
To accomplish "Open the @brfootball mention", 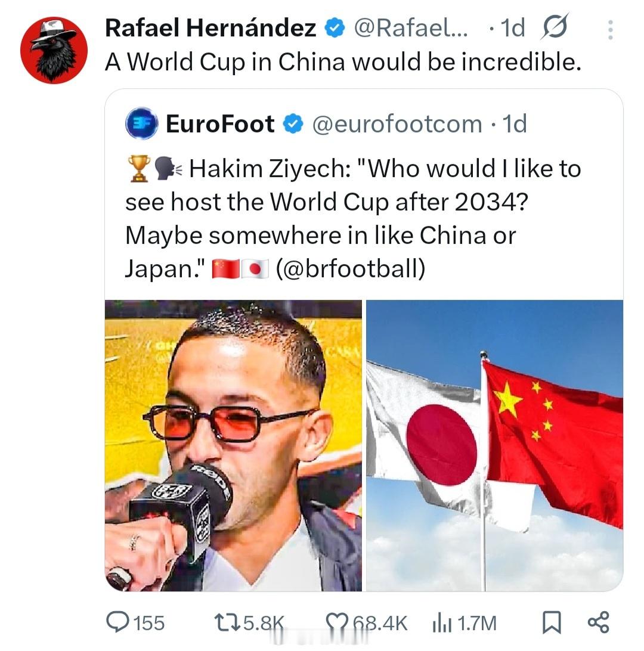I will point(351,268).
